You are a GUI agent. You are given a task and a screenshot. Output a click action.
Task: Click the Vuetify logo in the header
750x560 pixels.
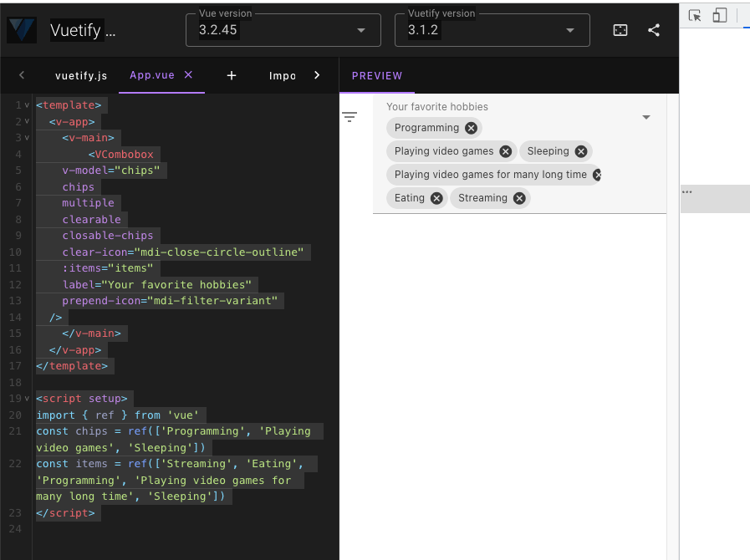point(21,29)
